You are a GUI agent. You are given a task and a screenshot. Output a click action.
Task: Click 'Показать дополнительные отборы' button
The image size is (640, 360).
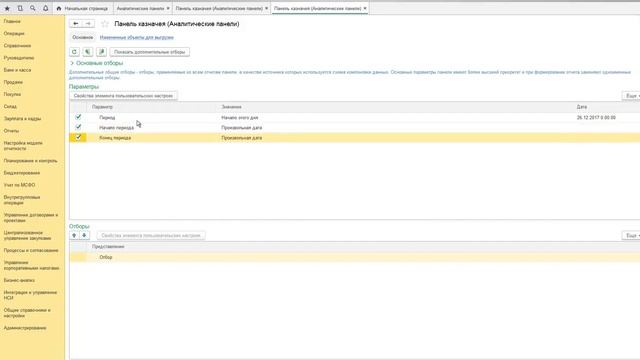click(149, 52)
